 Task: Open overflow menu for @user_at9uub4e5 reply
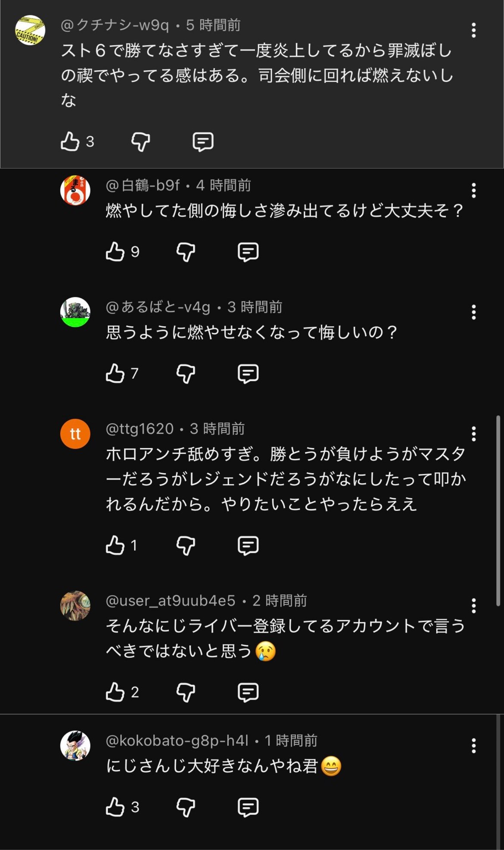pos(473,606)
